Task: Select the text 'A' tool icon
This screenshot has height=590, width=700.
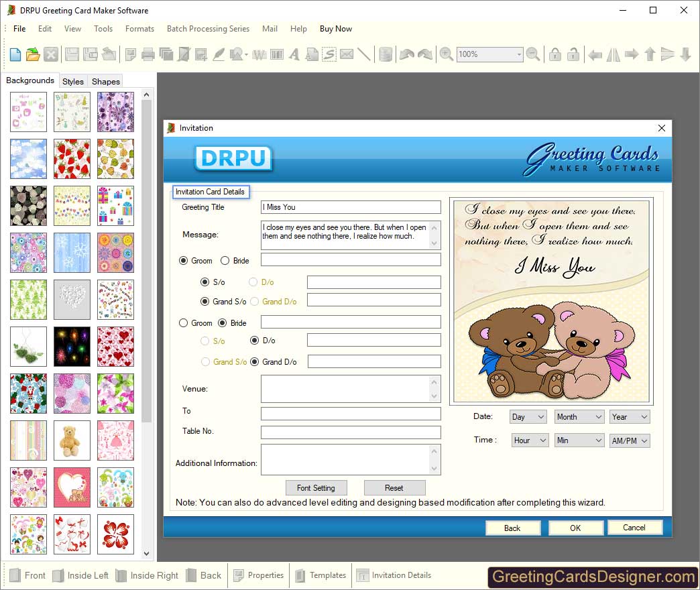Action: 294,54
